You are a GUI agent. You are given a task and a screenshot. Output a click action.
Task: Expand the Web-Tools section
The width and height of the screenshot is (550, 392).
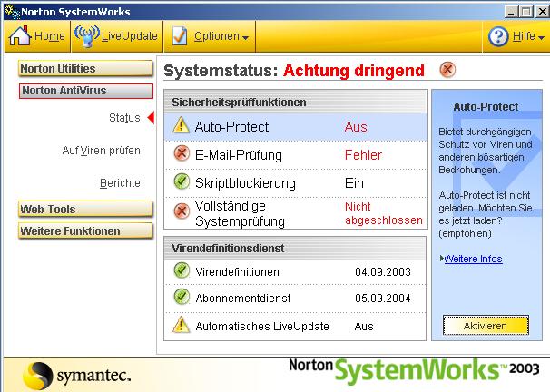(85, 209)
